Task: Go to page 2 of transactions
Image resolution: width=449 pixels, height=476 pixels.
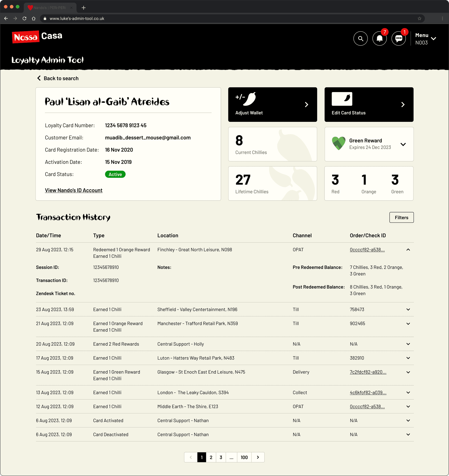Action: tap(211, 457)
